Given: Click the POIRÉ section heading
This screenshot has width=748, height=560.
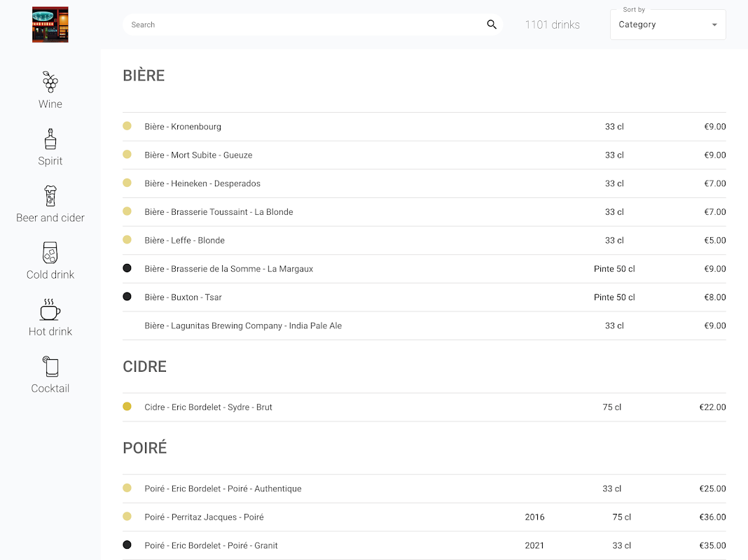Looking at the screenshot, I should pyautogui.click(x=145, y=448).
